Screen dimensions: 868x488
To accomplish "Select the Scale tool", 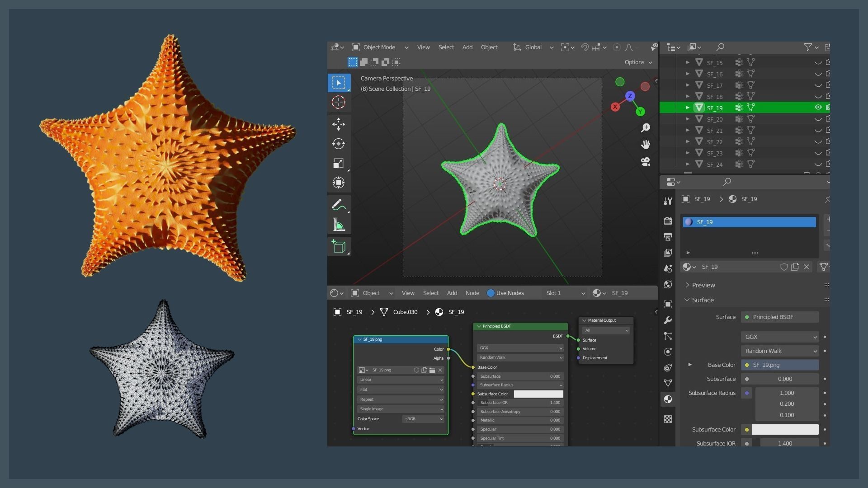I will [338, 163].
